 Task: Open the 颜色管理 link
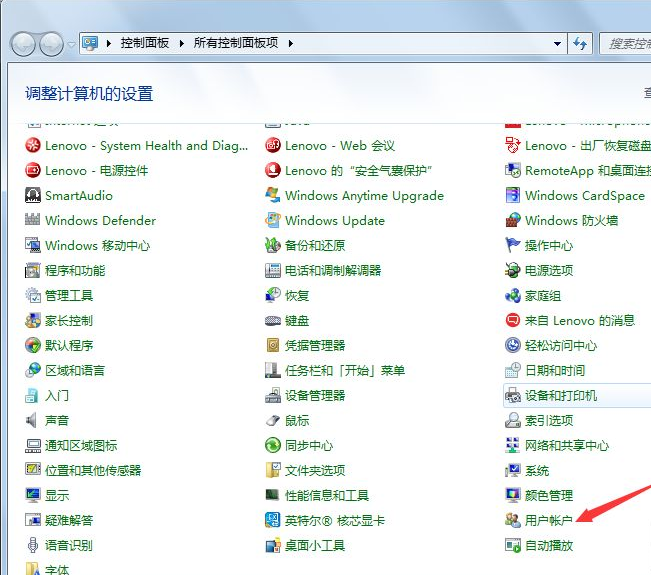(549, 495)
